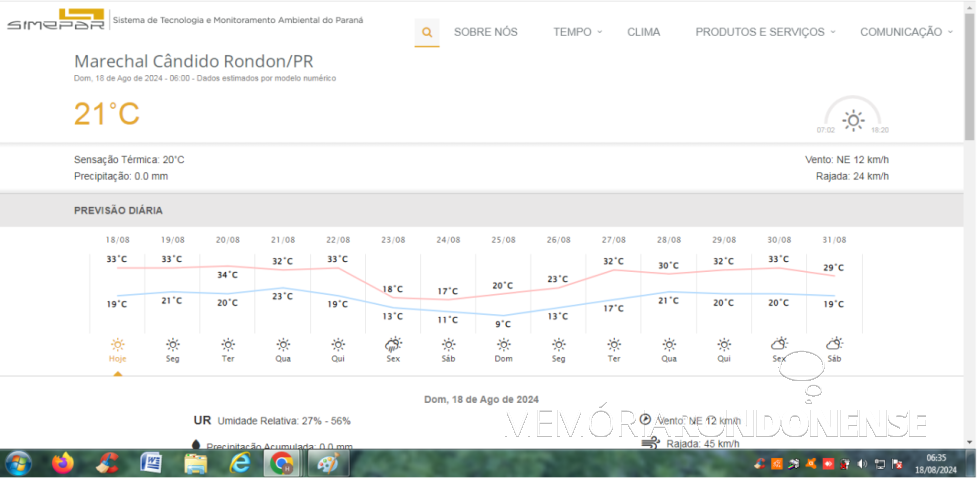Click the taskbar clock showing 06:35

pos(936,463)
